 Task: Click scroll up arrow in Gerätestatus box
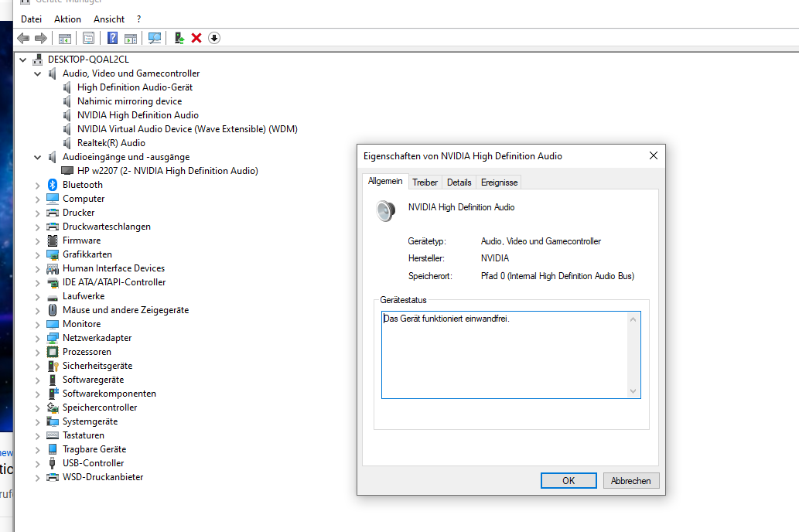(x=633, y=319)
